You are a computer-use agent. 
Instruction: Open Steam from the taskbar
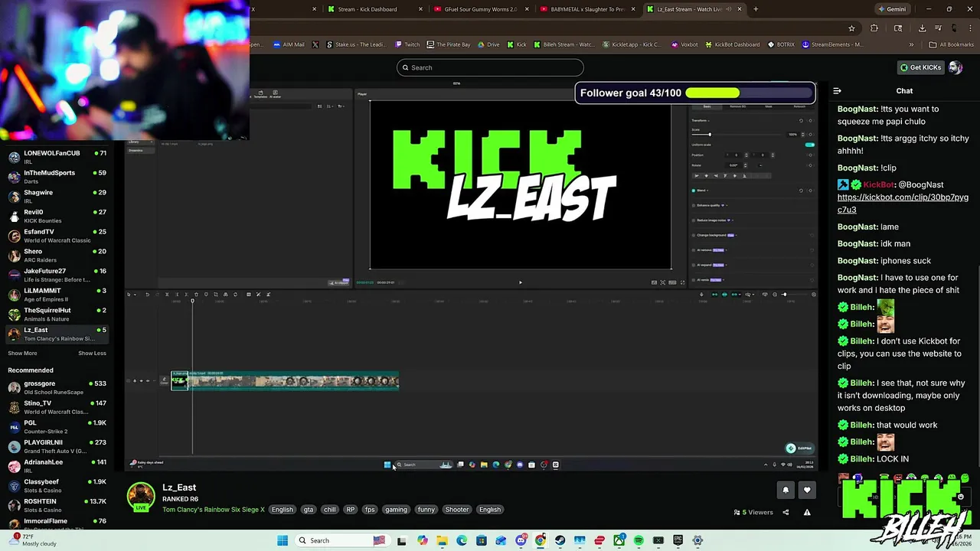pyautogui.click(x=560, y=540)
